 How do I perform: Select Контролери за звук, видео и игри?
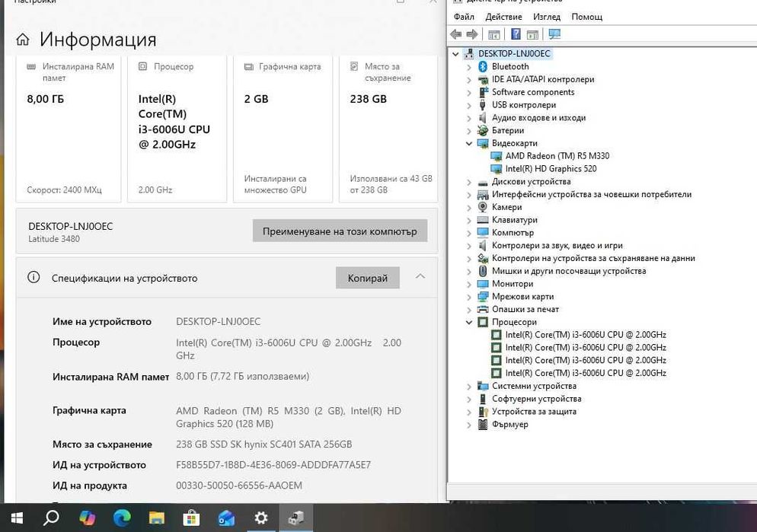(557, 246)
